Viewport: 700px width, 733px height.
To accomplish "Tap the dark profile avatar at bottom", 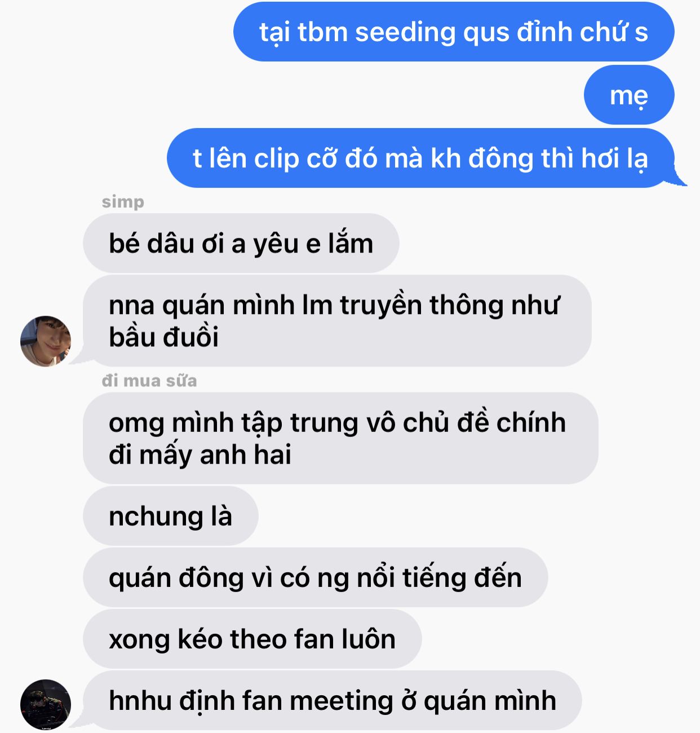I will click(46, 704).
